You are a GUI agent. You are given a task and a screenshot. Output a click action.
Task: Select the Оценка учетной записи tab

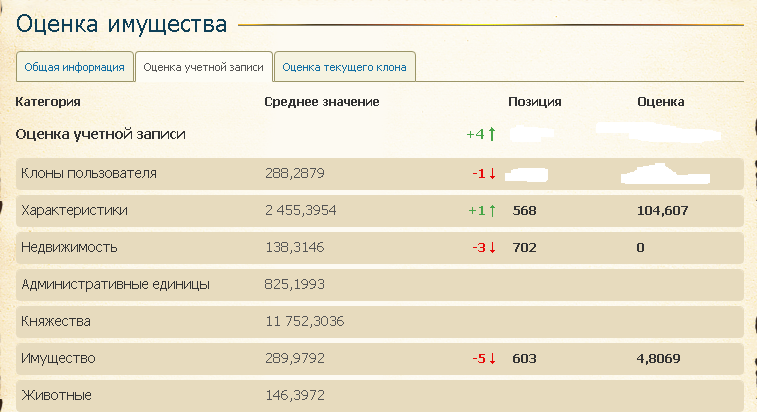(204, 67)
